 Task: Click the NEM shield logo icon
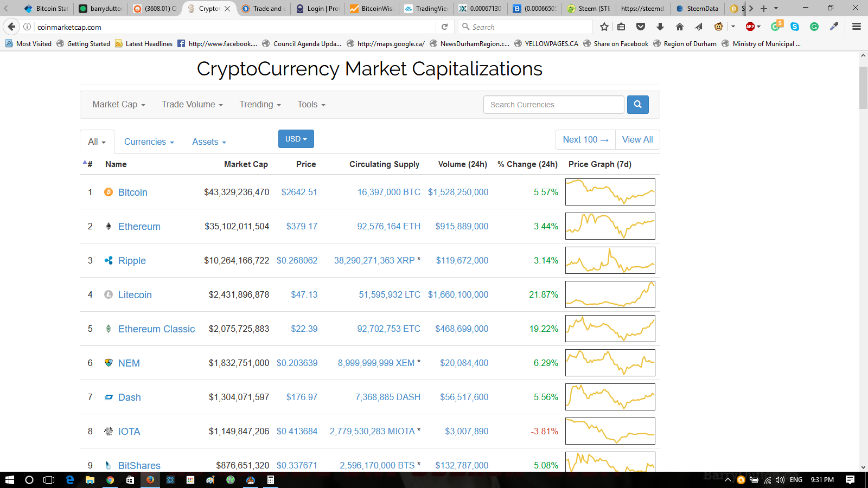108,363
